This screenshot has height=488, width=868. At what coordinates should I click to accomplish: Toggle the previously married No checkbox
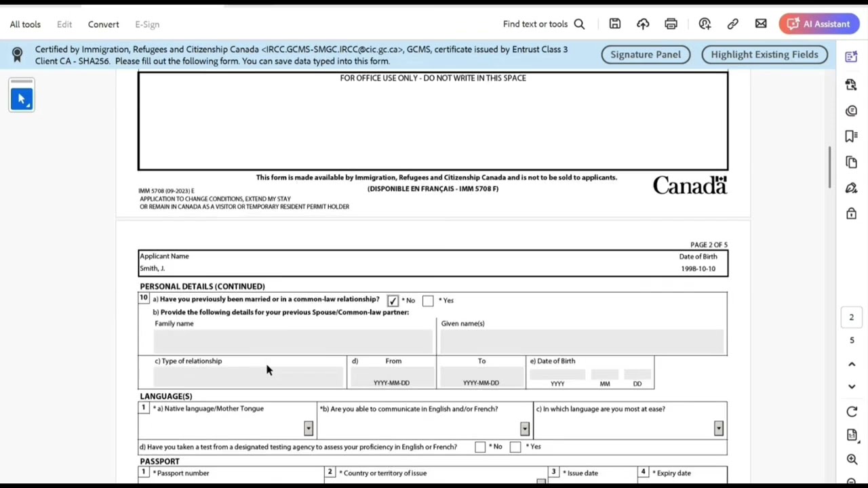393,300
